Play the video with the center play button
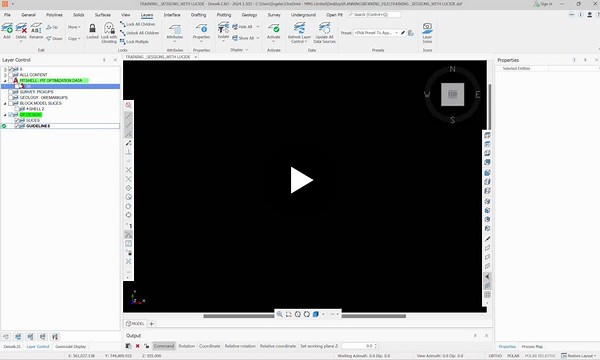The image size is (600, 360). [x=302, y=180]
